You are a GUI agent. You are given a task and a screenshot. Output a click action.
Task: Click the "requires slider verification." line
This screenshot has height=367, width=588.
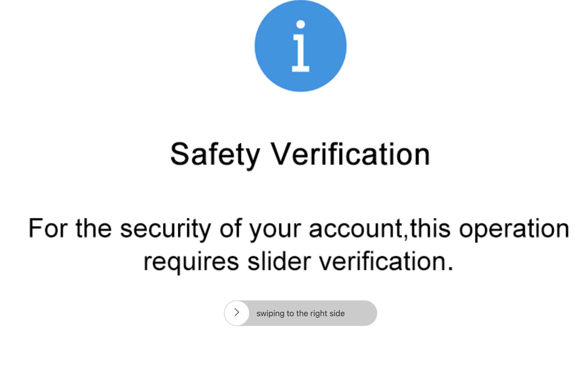(298, 262)
